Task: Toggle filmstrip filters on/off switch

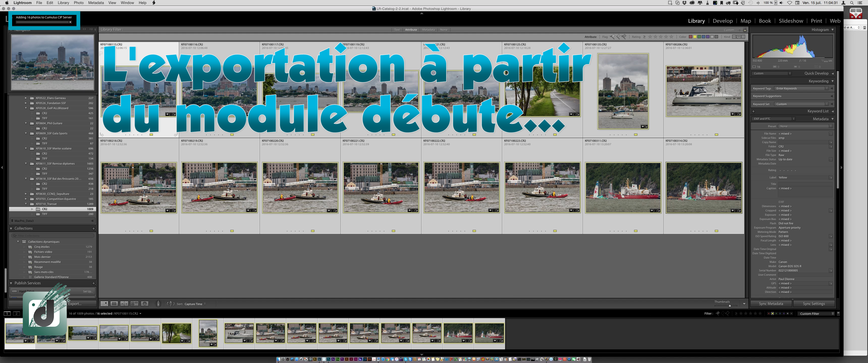Action: click(838, 314)
